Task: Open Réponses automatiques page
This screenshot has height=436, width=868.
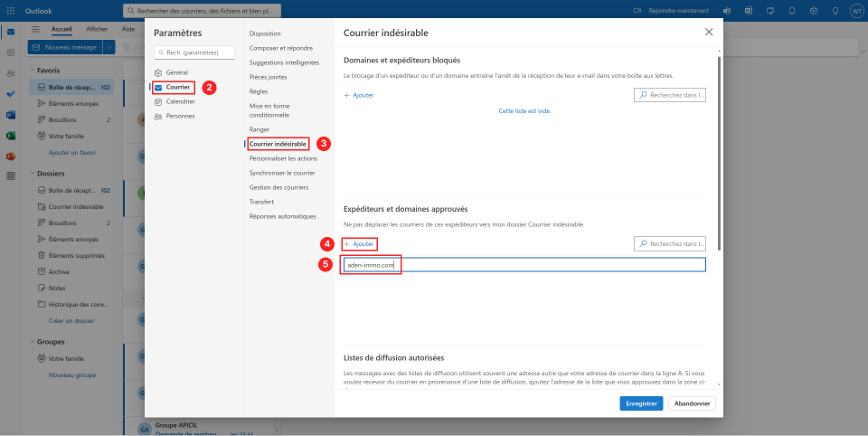Action: click(282, 216)
